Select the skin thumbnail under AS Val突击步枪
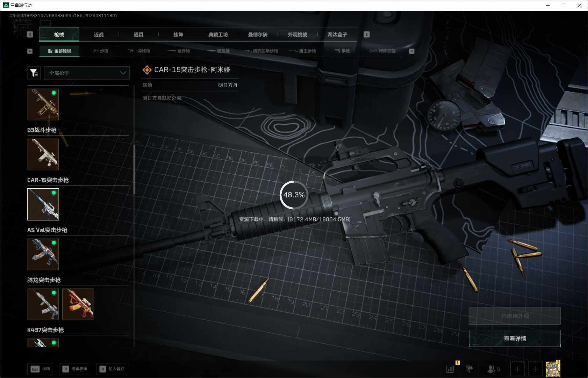 coord(43,254)
